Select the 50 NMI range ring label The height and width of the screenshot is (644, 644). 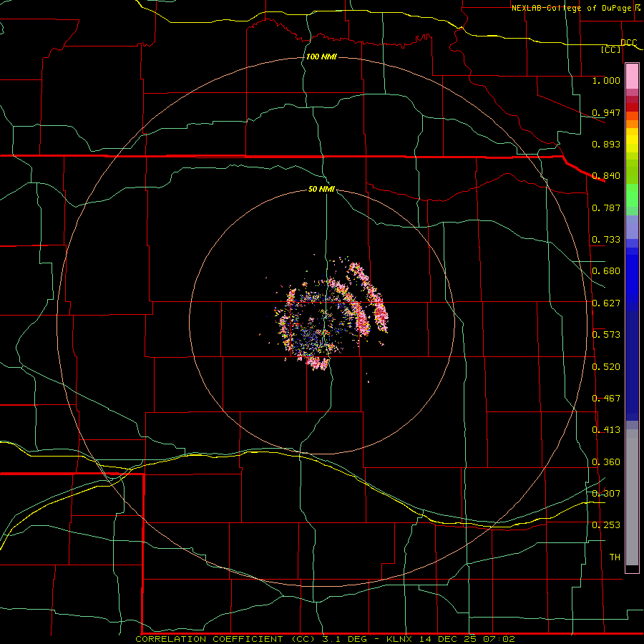321,189
